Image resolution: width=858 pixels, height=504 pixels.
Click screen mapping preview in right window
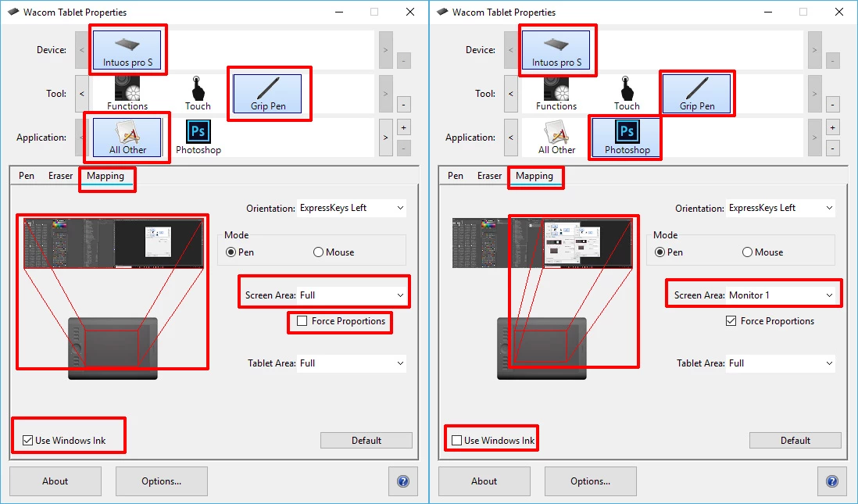543,244
